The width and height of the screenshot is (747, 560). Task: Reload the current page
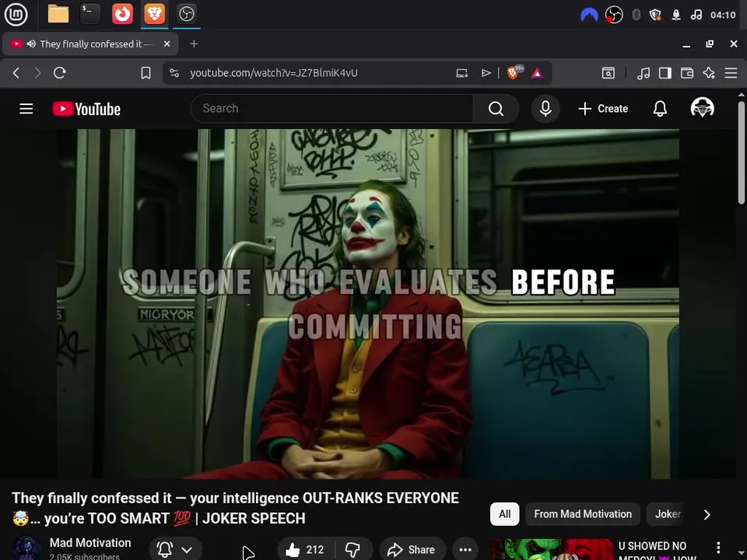coord(60,73)
